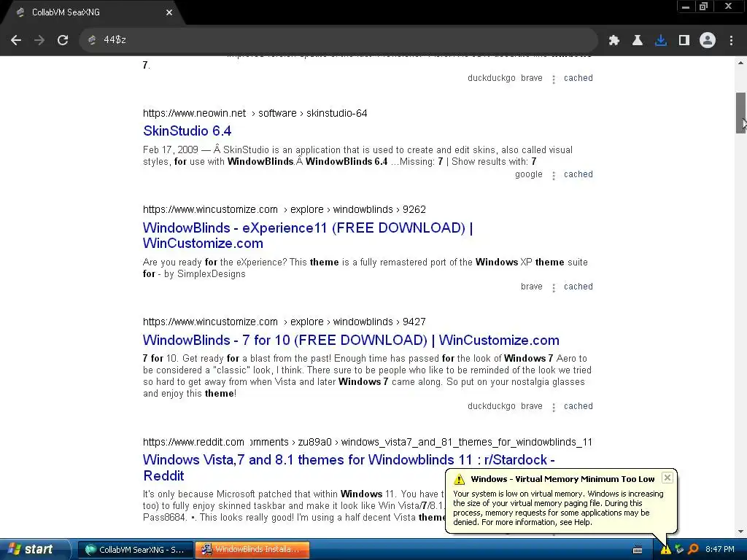The height and width of the screenshot is (560, 747).
Task: Click the address bar showing 44$z
Action: point(338,40)
